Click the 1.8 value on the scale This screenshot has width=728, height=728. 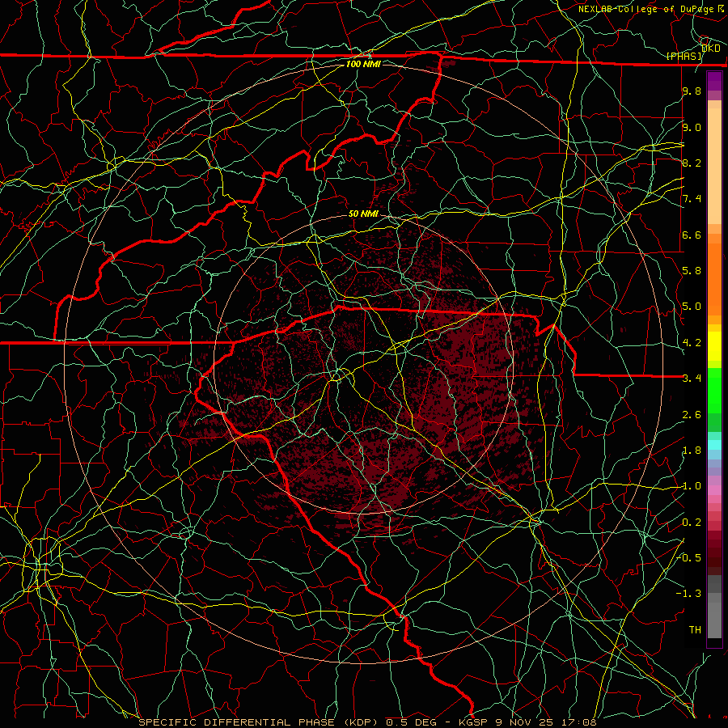click(692, 450)
